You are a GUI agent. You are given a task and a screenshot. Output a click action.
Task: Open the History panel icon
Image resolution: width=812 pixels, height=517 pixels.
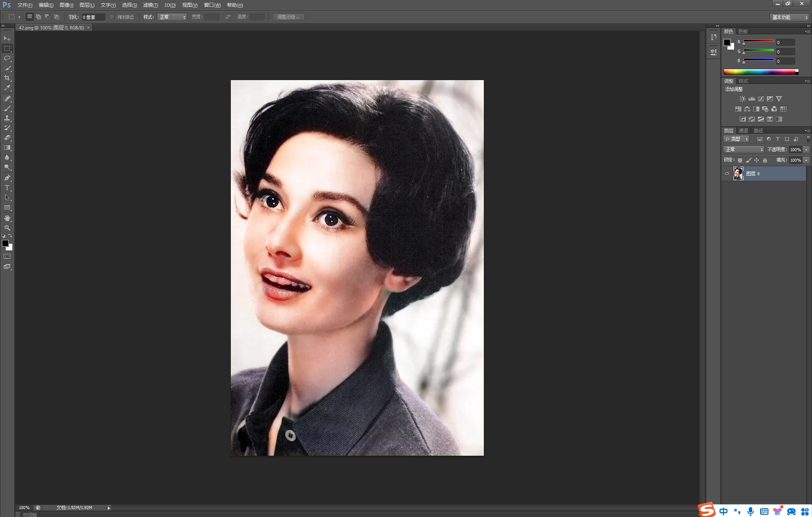pyautogui.click(x=714, y=37)
